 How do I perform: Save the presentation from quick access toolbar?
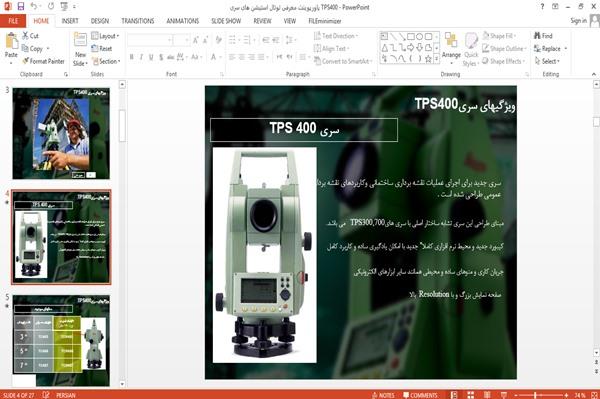pyautogui.click(x=21, y=7)
